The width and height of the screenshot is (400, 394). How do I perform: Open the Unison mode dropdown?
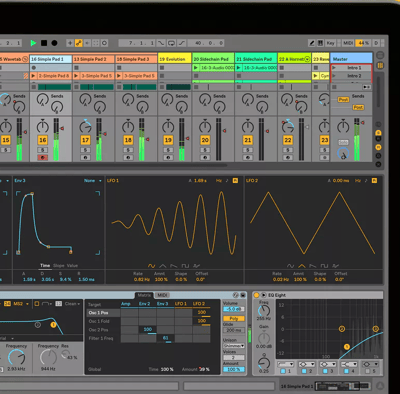tap(234, 346)
